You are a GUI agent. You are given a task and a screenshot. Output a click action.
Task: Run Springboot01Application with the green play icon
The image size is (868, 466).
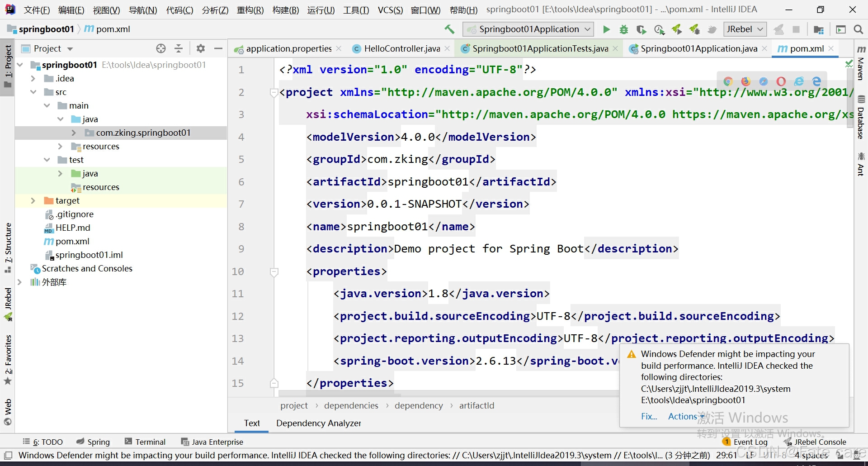606,29
